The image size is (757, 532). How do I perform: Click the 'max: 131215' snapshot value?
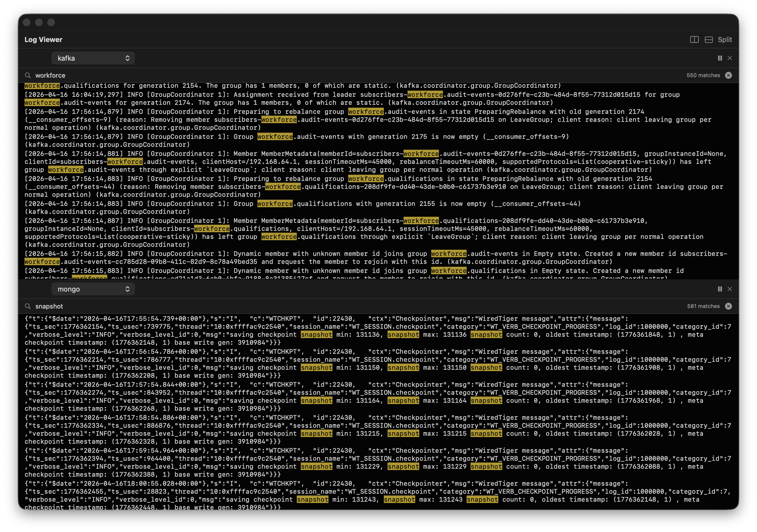pyautogui.click(x=445, y=434)
